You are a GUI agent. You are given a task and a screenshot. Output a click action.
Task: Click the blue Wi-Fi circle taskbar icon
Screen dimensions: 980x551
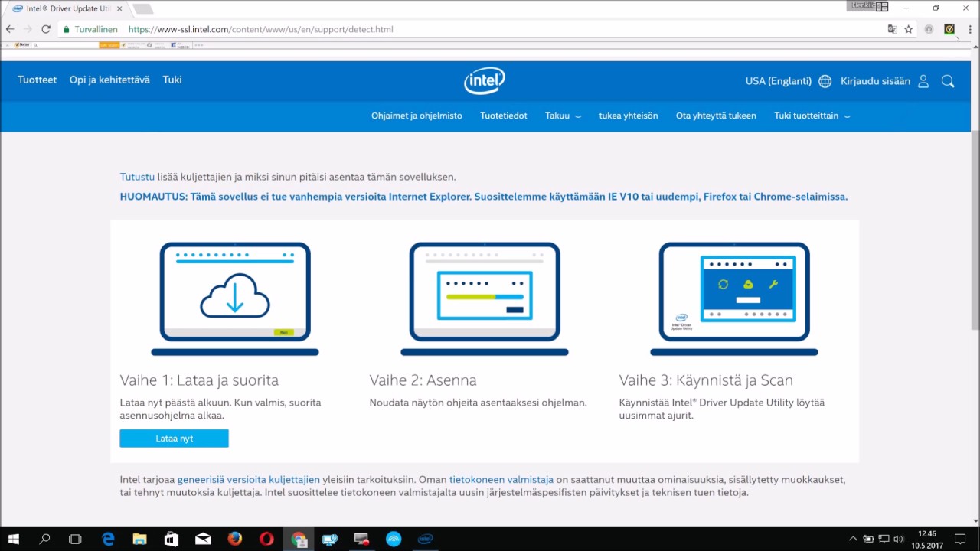(x=394, y=539)
